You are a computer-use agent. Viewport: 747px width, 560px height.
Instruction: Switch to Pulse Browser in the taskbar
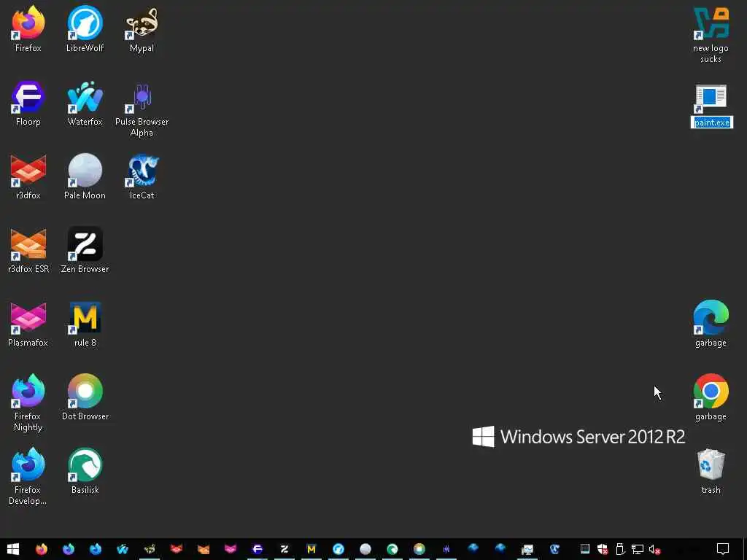[x=446, y=549]
